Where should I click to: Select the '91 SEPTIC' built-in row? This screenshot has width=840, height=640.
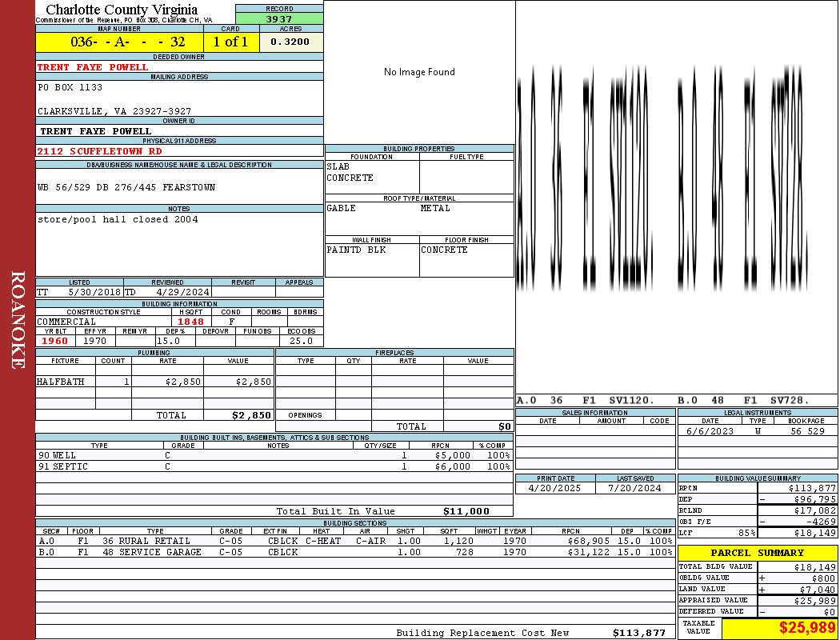pos(274,466)
